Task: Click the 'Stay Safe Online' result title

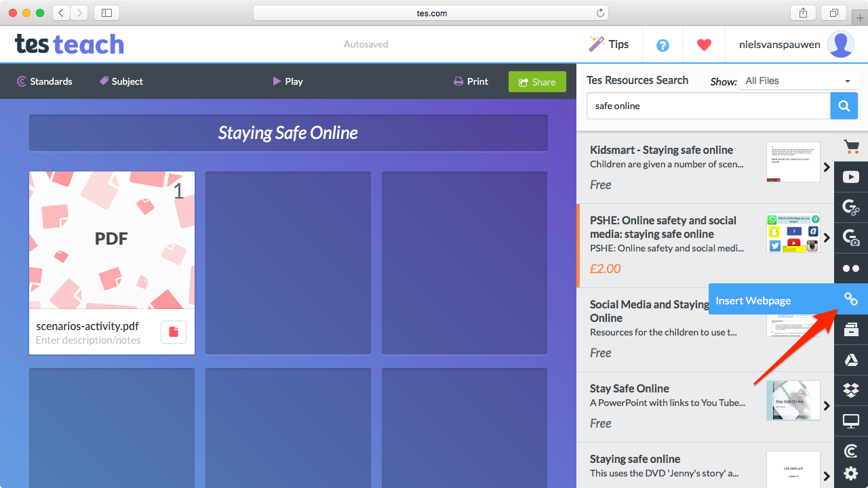Action: point(629,388)
